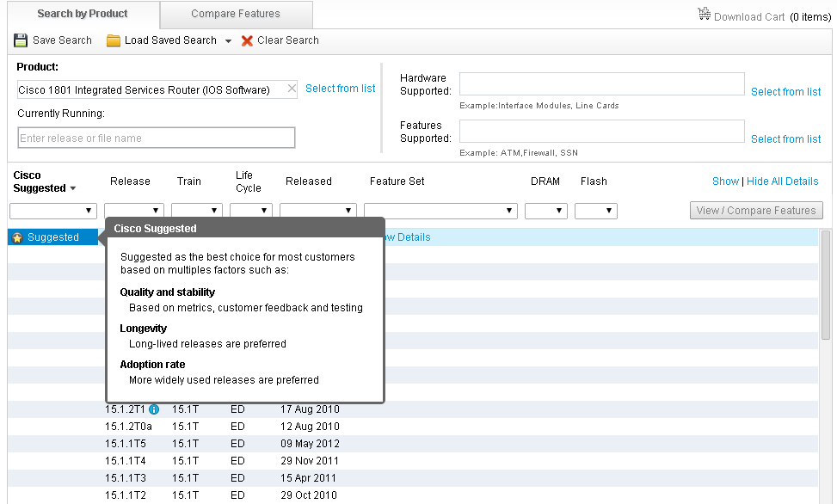The image size is (837, 504).
Task: Clear the Product field with the X icon
Action: click(292, 89)
